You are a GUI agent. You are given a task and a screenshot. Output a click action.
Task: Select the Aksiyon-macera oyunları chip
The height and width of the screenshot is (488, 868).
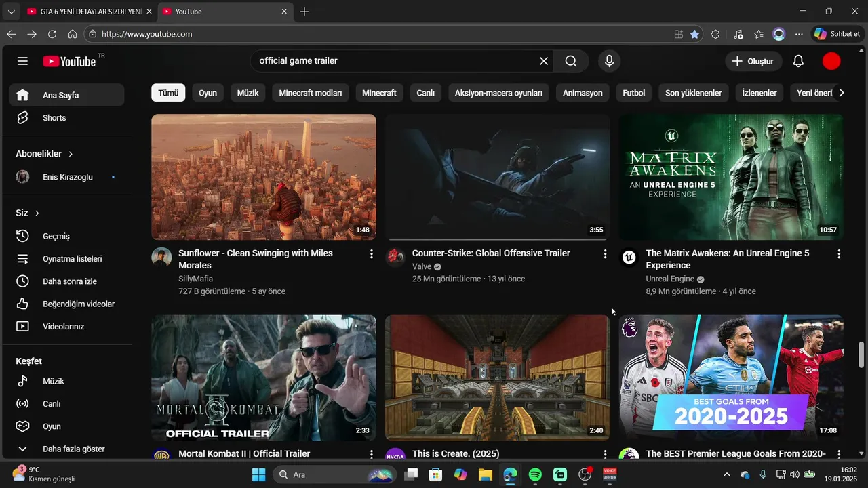(498, 93)
